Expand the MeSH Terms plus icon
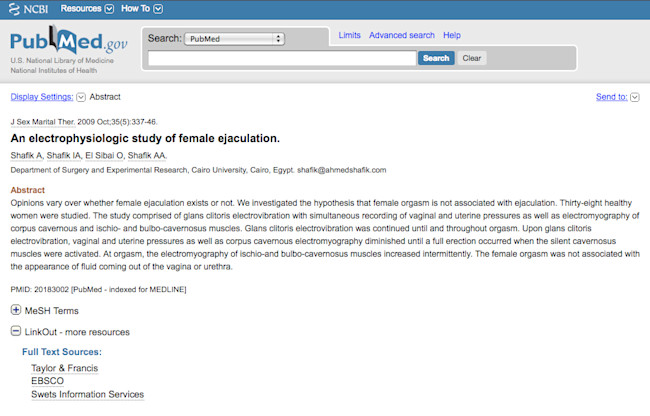Screen dimensions: 650x416 tap(16, 310)
